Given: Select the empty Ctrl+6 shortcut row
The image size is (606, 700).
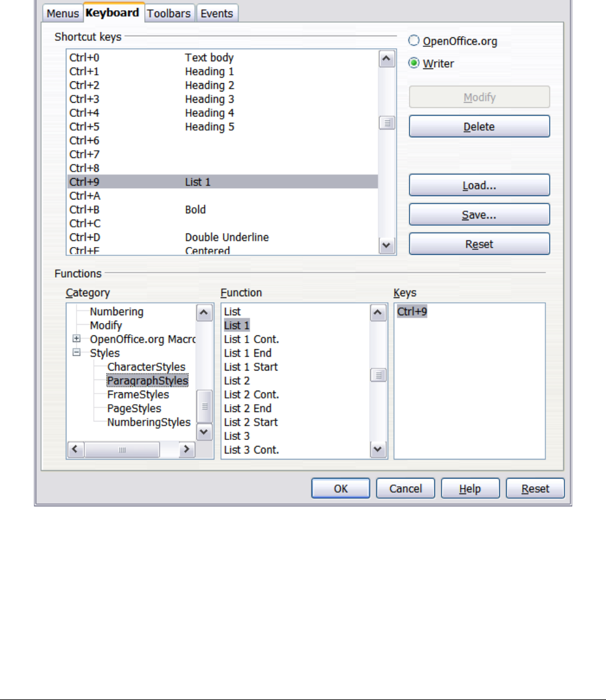Looking at the screenshot, I should (x=223, y=141).
